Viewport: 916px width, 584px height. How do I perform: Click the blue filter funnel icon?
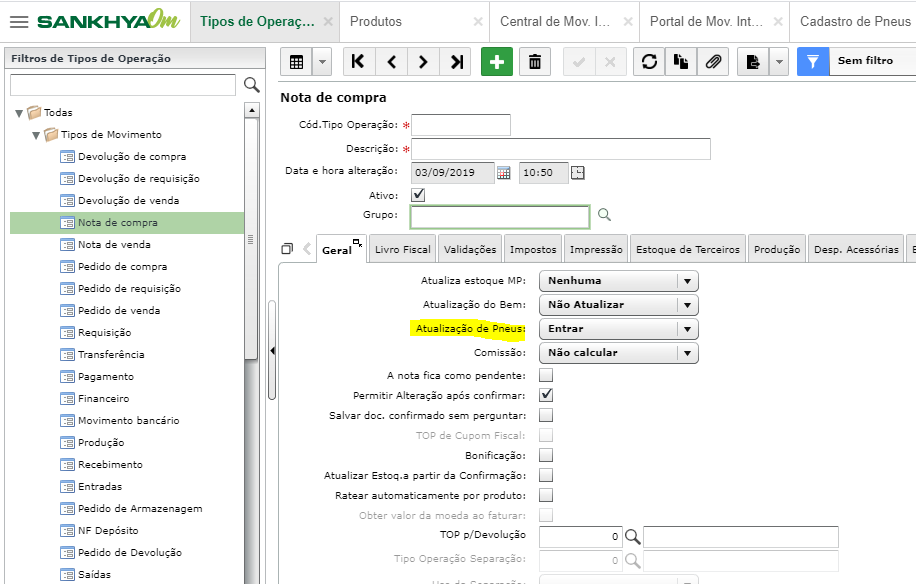[813, 61]
